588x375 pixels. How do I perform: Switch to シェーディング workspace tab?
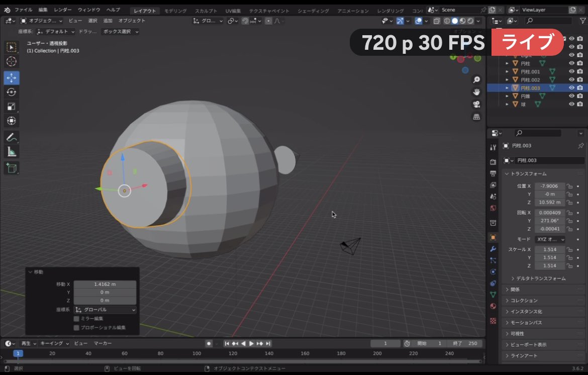(313, 11)
